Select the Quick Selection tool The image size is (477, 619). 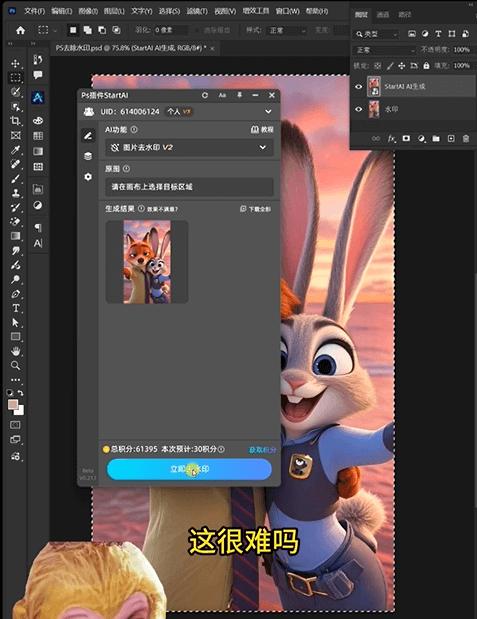pyautogui.click(x=15, y=92)
